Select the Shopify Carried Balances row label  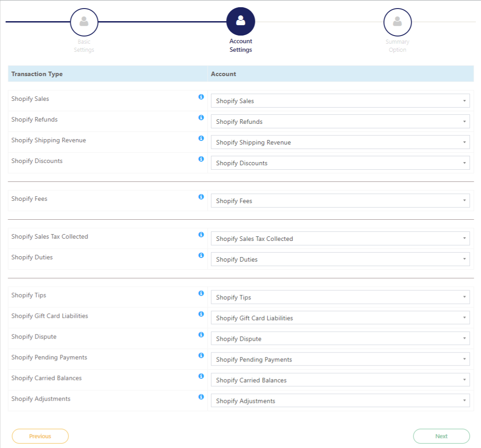click(x=46, y=378)
